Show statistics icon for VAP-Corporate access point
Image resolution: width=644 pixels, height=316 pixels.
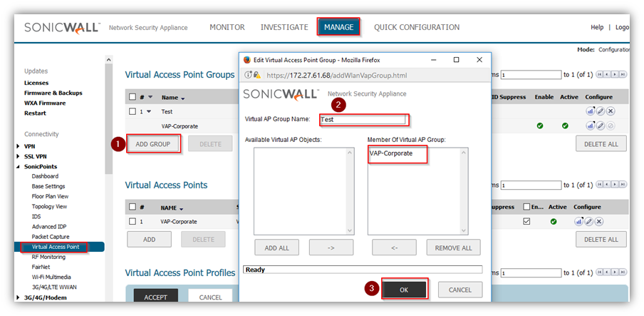point(580,222)
